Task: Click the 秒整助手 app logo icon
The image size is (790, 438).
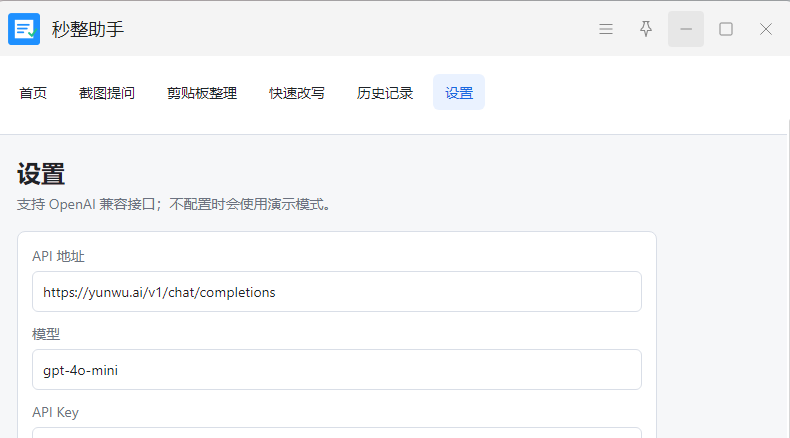Action: click(24, 29)
